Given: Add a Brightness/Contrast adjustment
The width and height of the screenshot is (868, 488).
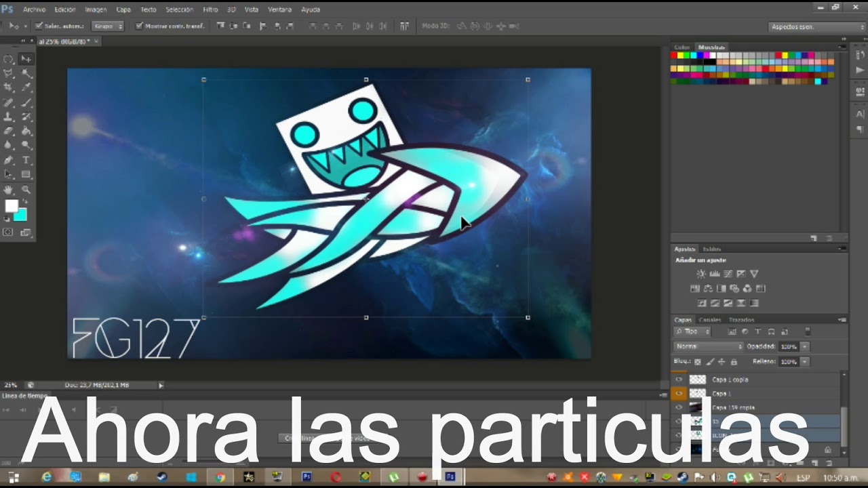Looking at the screenshot, I should click(701, 274).
